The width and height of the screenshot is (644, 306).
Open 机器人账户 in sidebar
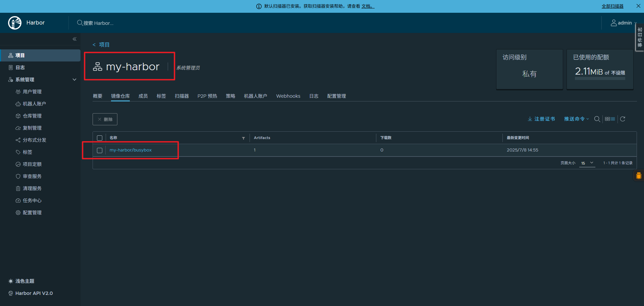click(34, 104)
